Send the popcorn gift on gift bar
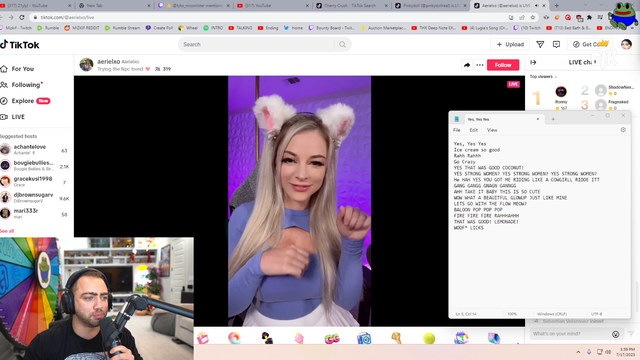Image resolution: width=640 pixels, height=360 pixels. [x=202, y=338]
